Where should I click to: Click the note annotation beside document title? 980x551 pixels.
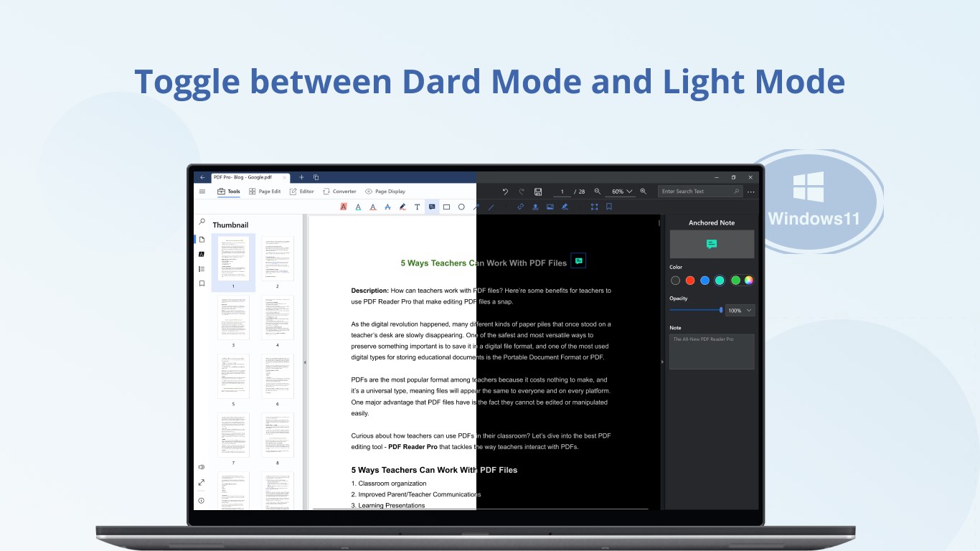(x=578, y=261)
